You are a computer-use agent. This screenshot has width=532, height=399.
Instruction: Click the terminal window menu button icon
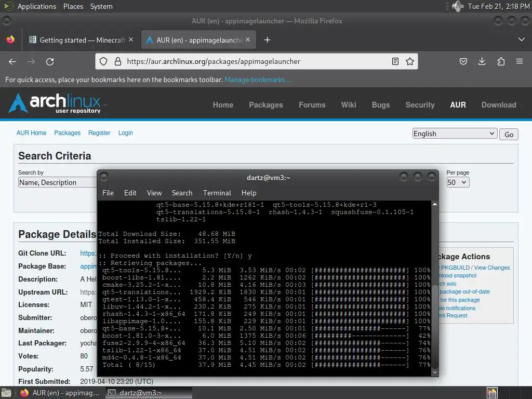point(104,177)
